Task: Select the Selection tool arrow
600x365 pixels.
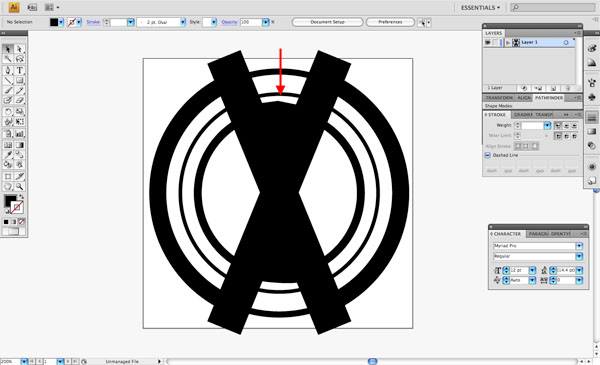Action: pos(8,49)
